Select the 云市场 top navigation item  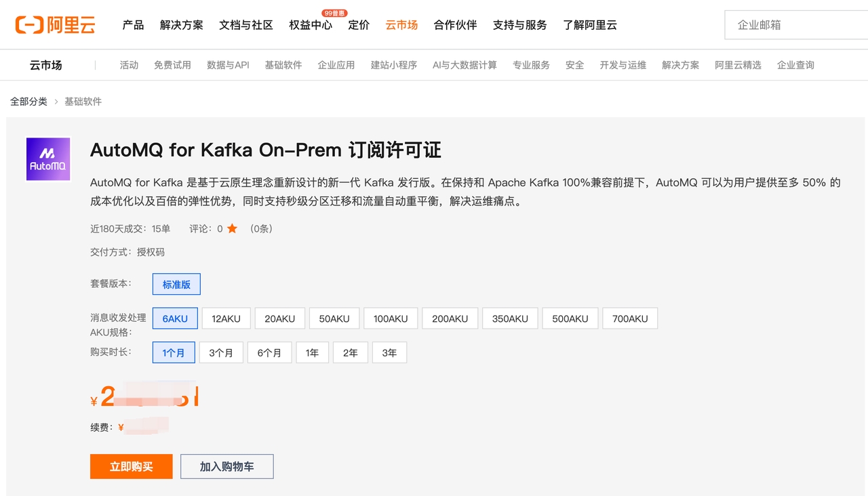[x=401, y=25]
